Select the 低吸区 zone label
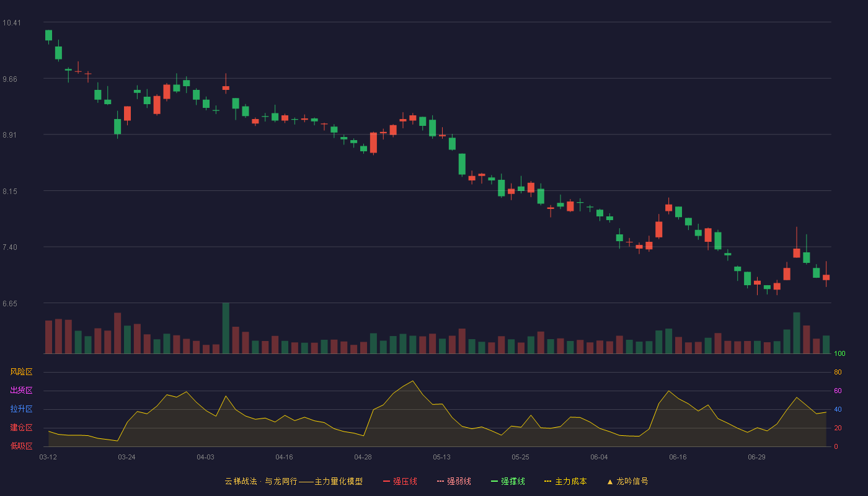868x496 pixels. pos(21,446)
